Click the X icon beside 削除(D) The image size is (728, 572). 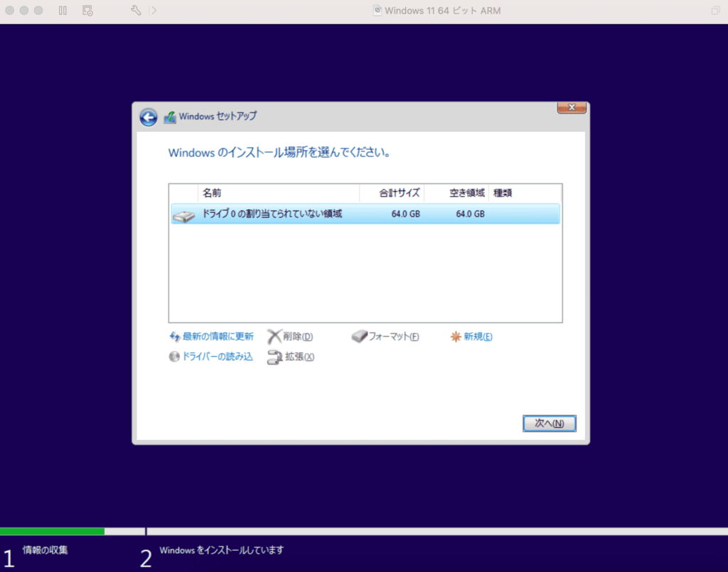click(274, 336)
